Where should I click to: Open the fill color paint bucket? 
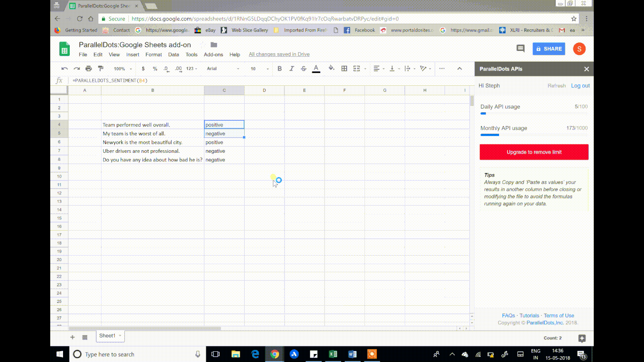pos(331,68)
